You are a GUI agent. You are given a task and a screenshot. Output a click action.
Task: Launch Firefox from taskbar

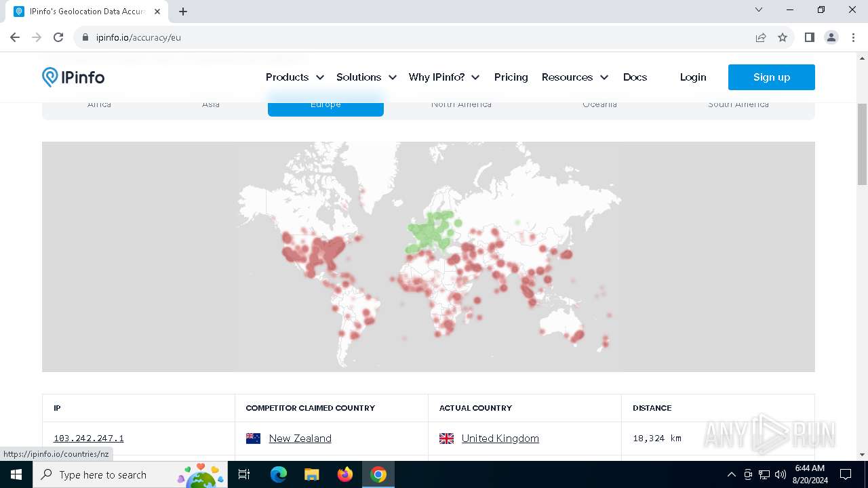[345, 474]
